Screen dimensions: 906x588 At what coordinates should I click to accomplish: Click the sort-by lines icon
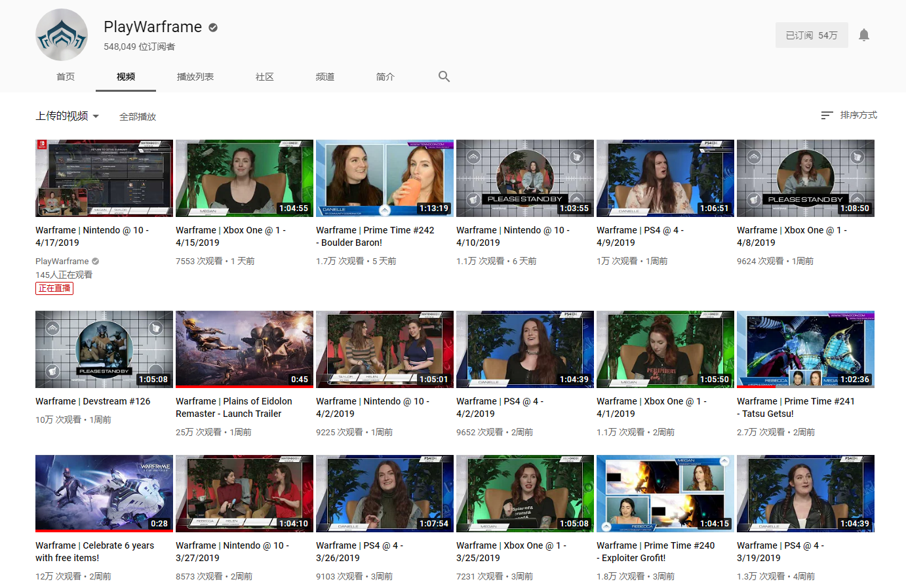point(827,115)
